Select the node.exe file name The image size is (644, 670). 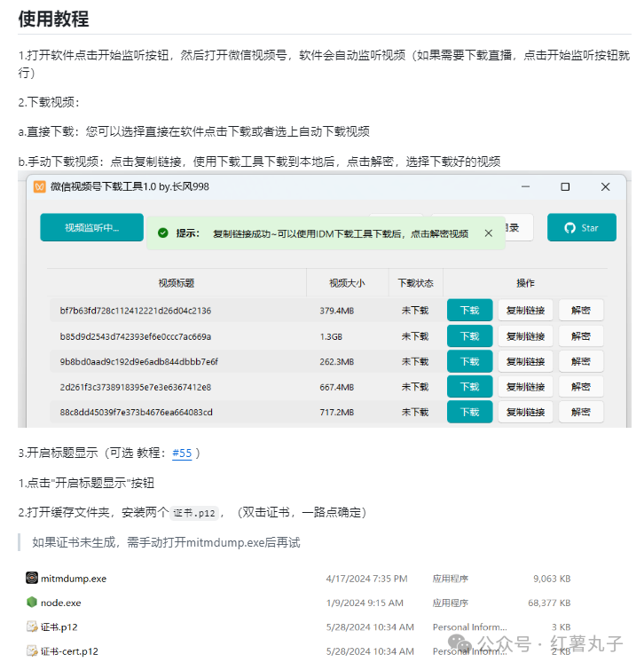coord(60,603)
